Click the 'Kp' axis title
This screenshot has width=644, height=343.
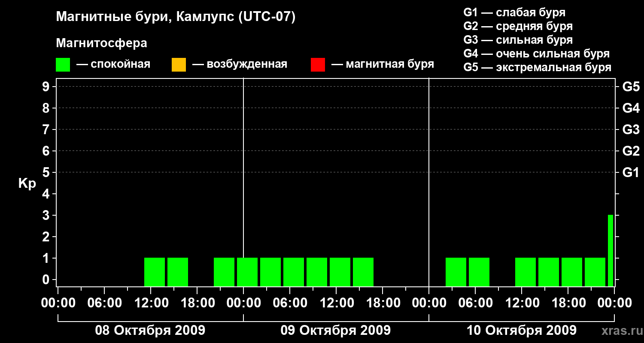[27, 184]
